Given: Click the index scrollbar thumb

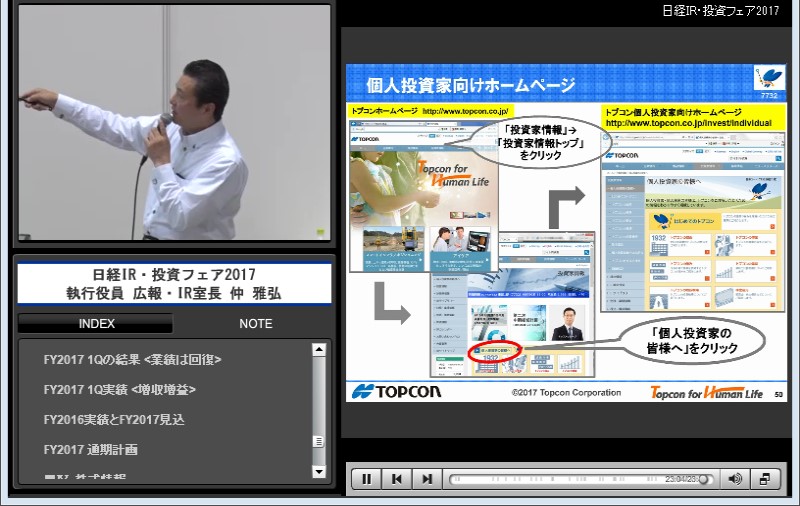Looking at the screenshot, I should (x=319, y=441).
